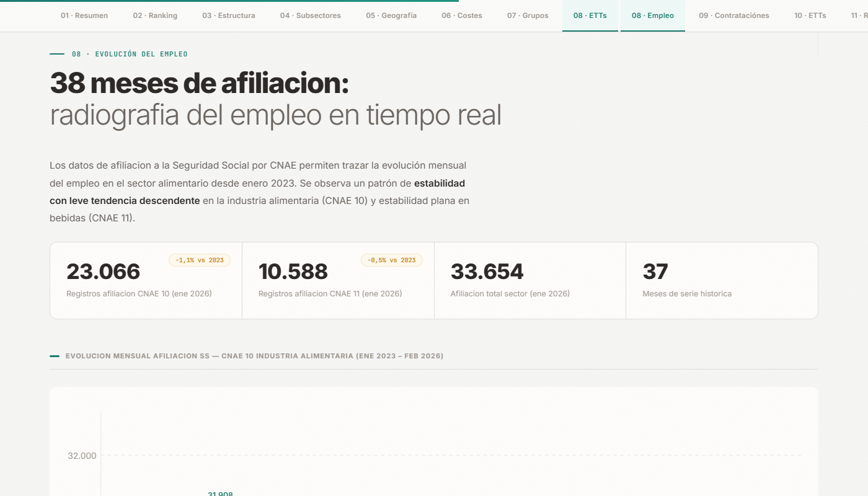
Task: Switch to the 04 · Subsectores tab
Action: pos(311,15)
